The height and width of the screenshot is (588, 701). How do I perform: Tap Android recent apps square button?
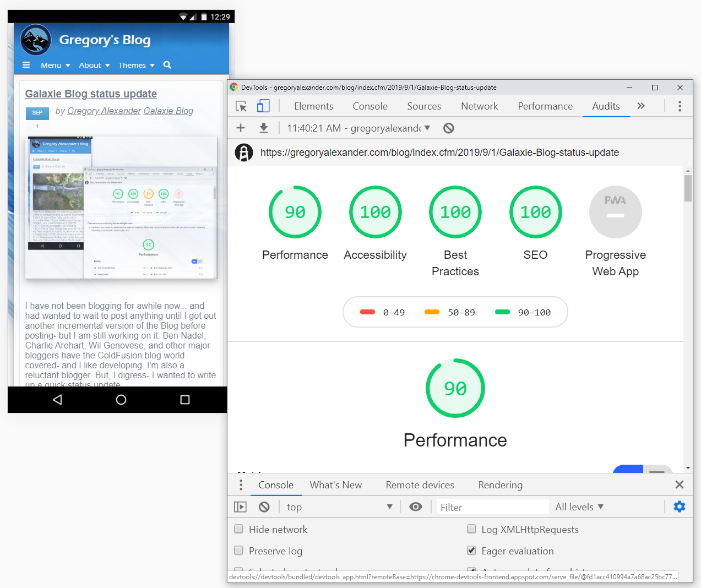coord(185,400)
